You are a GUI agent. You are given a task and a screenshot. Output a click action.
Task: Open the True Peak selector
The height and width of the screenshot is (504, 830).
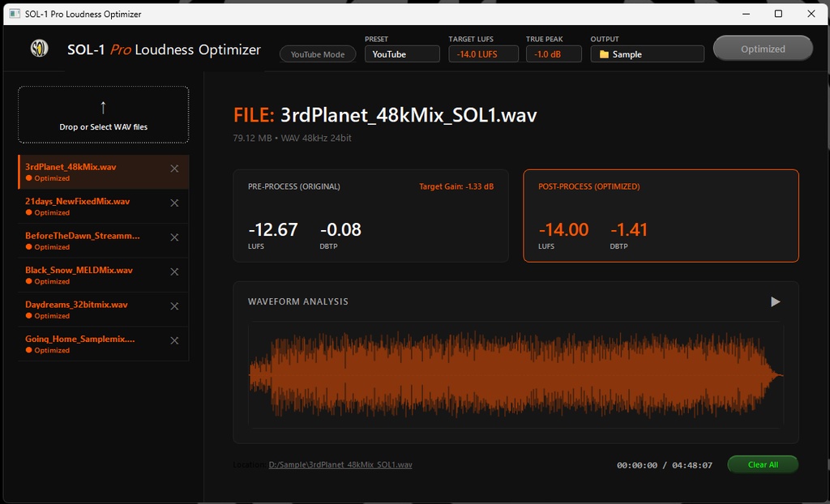pyautogui.click(x=554, y=53)
